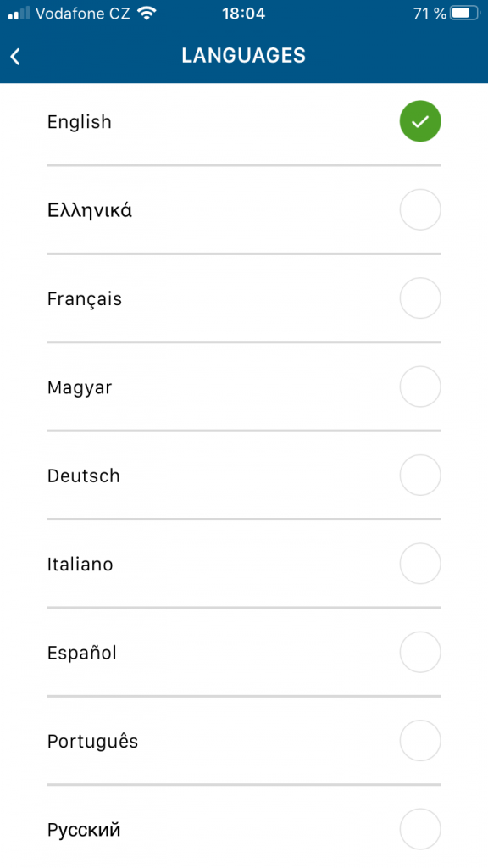Select the Français radio circle
This screenshot has height=868, width=488.
tap(420, 298)
